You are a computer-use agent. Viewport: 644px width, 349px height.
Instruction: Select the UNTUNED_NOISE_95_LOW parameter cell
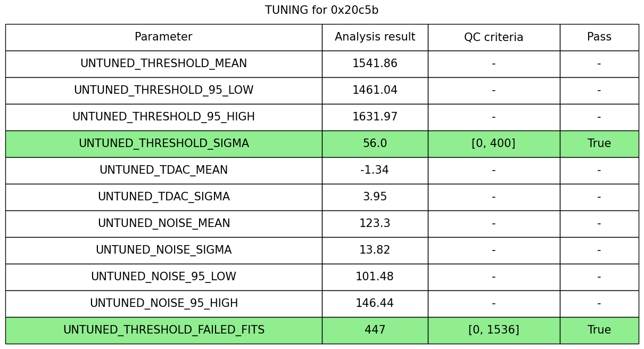point(163,277)
